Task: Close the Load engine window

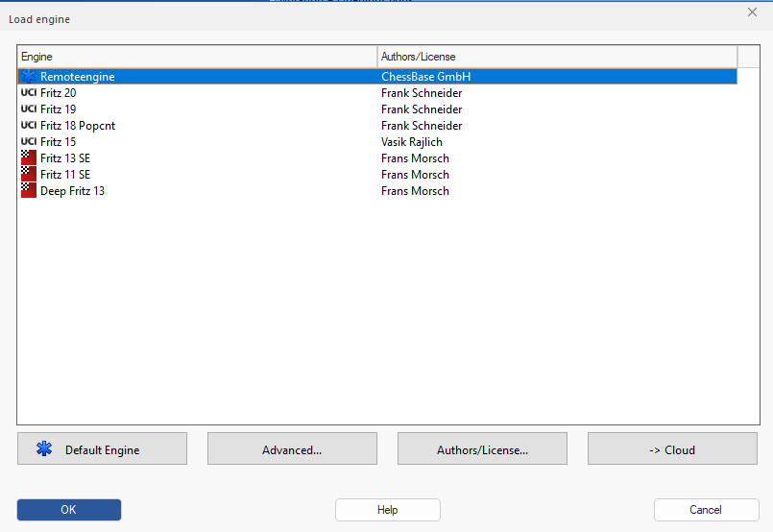Action: click(x=752, y=12)
